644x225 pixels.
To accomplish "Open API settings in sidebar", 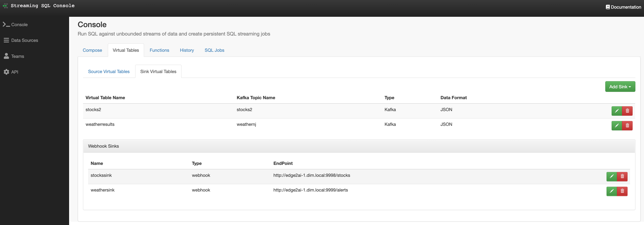I will coord(15,72).
